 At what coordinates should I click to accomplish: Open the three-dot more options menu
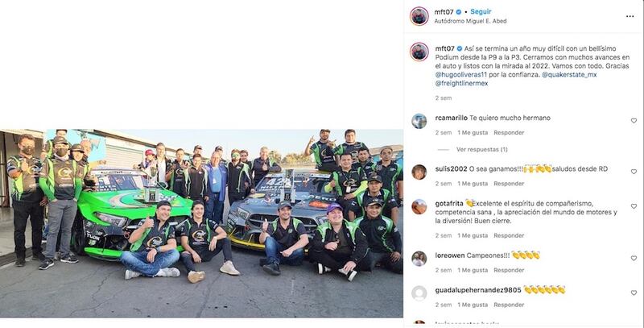coord(630,16)
